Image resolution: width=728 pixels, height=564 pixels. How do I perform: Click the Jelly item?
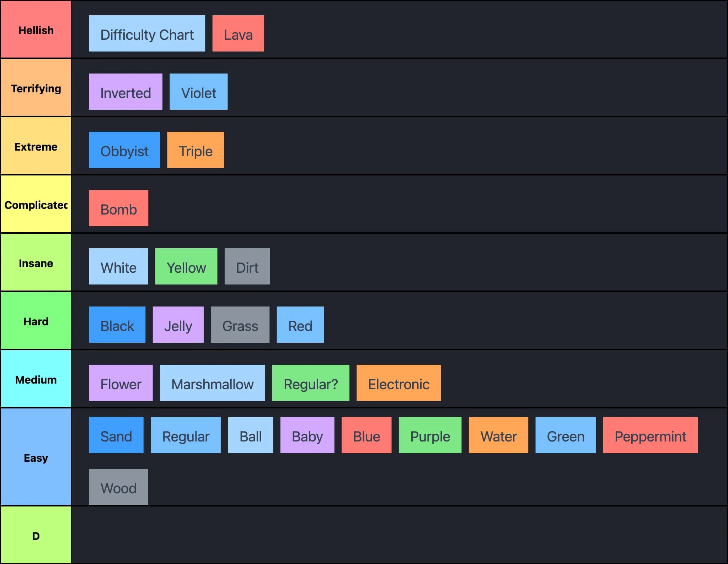point(178,325)
